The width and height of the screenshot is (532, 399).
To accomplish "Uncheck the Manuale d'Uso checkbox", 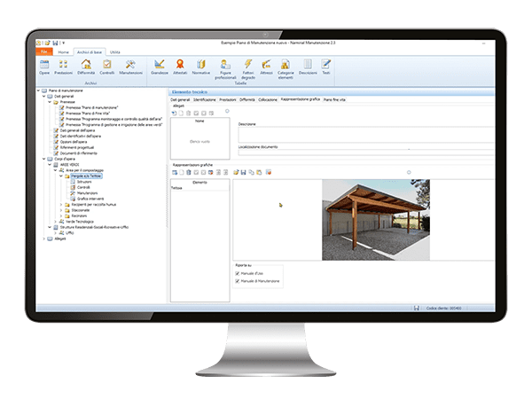I will [239, 273].
